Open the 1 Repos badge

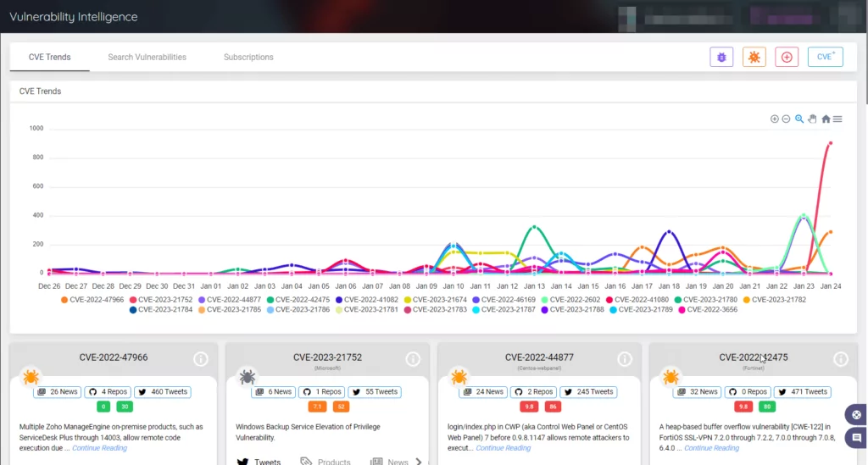321,392
